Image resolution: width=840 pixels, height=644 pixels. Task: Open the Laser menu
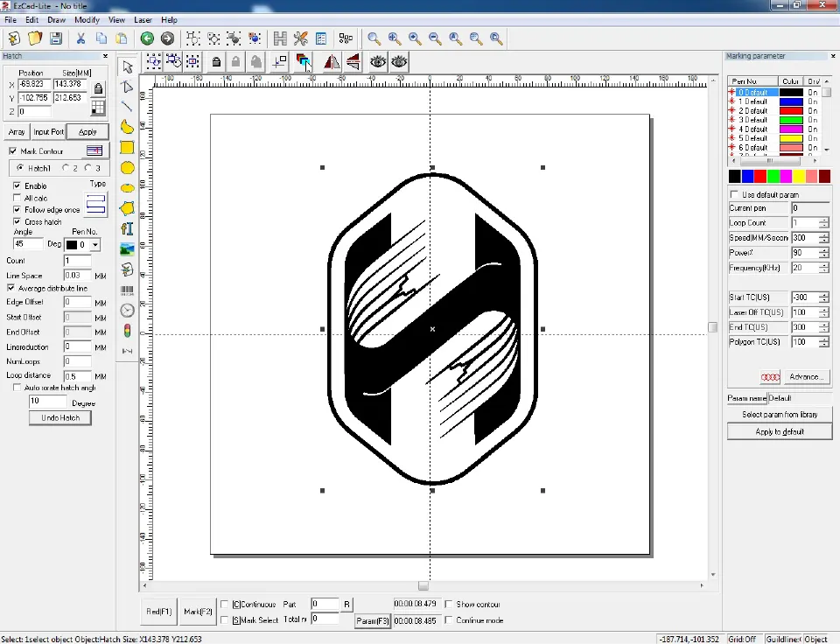tap(143, 20)
